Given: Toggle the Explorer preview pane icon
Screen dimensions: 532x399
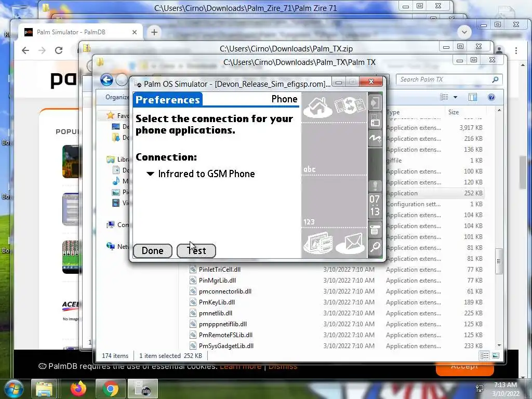Looking at the screenshot, I should pos(473,97).
